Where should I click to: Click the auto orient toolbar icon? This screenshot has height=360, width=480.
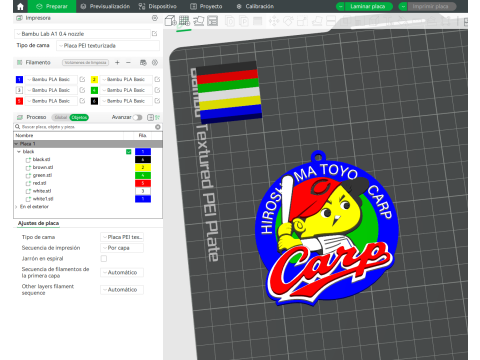[x=199, y=21]
